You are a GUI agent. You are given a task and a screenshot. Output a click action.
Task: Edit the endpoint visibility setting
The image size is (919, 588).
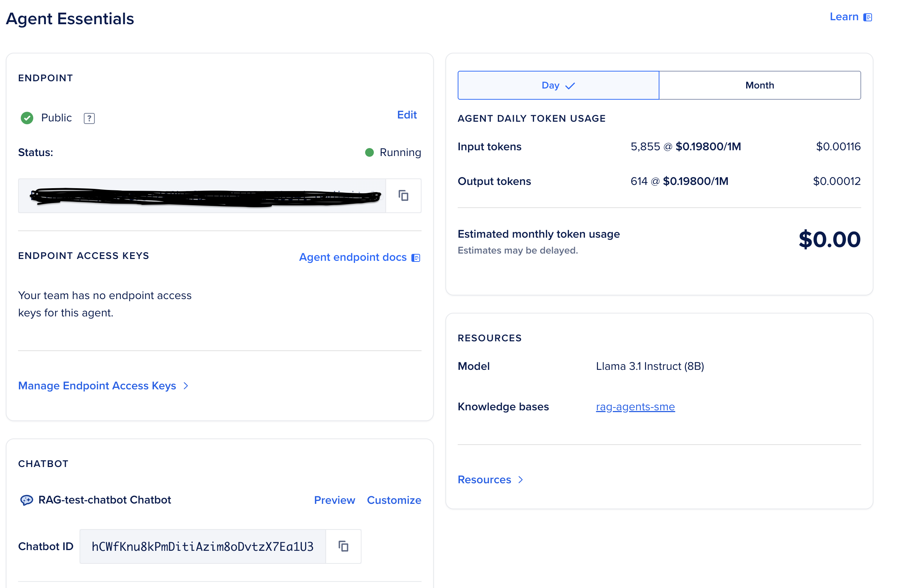(x=407, y=114)
